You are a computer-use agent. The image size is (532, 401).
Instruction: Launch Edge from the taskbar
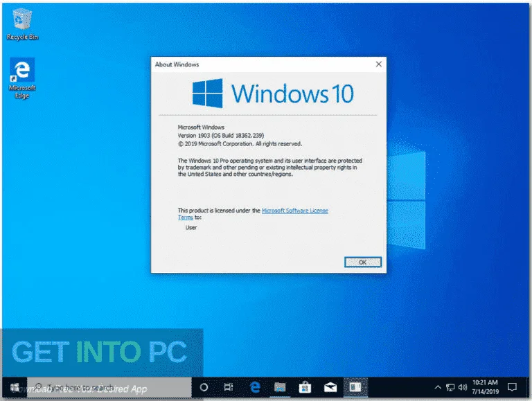pos(255,387)
